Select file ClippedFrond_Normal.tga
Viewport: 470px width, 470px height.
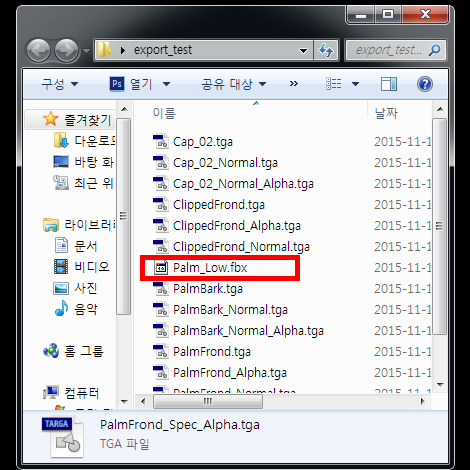(x=241, y=247)
